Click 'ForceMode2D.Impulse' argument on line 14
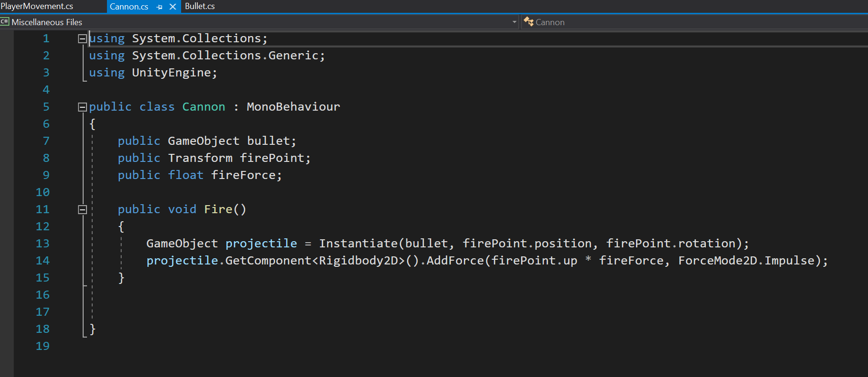 tap(746, 261)
